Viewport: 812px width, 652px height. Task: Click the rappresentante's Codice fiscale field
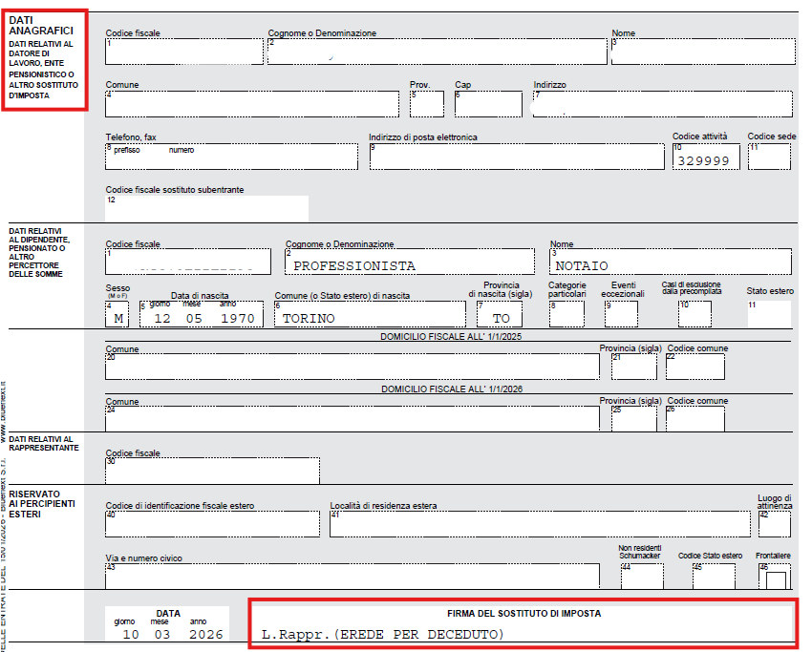coord(212,471)
